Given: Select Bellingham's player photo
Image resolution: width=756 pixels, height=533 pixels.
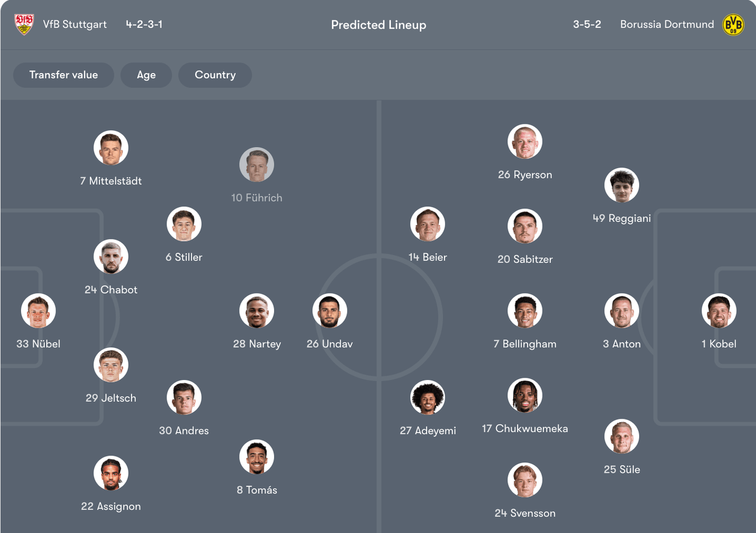Looking at the screenshot, I should 525,311.
